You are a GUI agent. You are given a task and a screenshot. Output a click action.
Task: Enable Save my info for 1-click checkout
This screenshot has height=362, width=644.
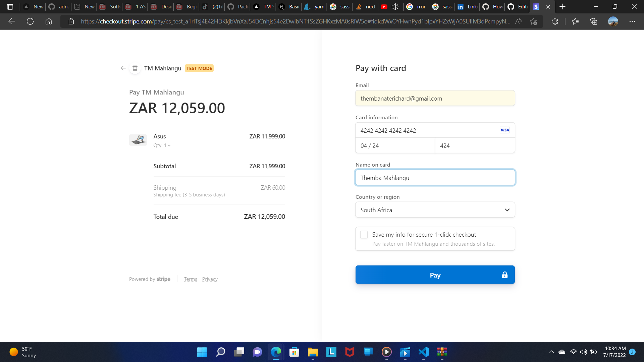point(364,234)
